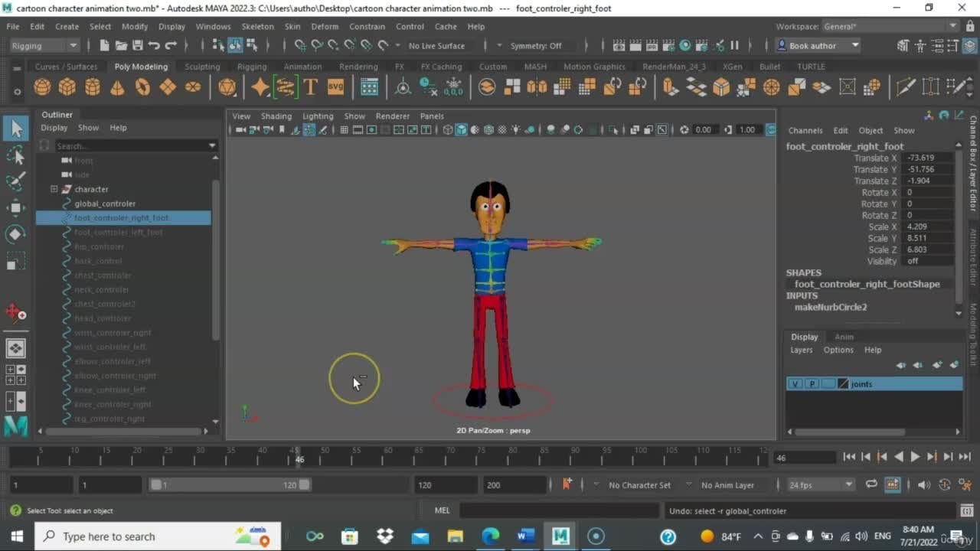Select global_controler in the Outliner
The image size is (980, 551).
(x=105, y=204)
